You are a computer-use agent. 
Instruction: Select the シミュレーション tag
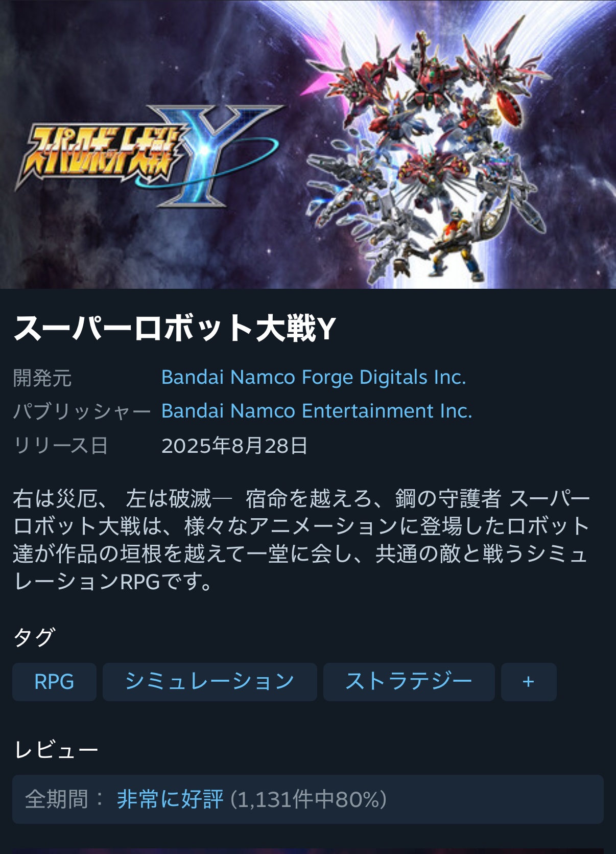click(210, 682)
